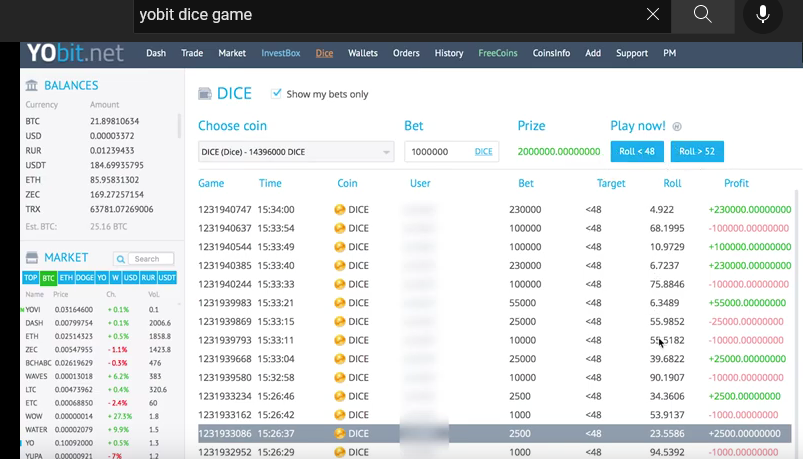Image resolution: width=803 pixels, height=459 pixels.
Task: Select the RUR market tab
Action: pyautogui.click(x=148, y=278)
